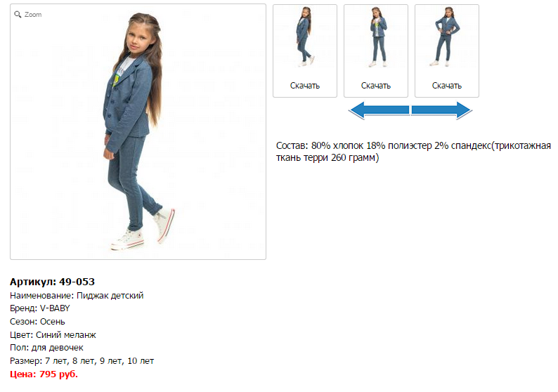This screenshot has height=392, width=558.
Task: Click the Состав fabric composition text
Action: 413,152
